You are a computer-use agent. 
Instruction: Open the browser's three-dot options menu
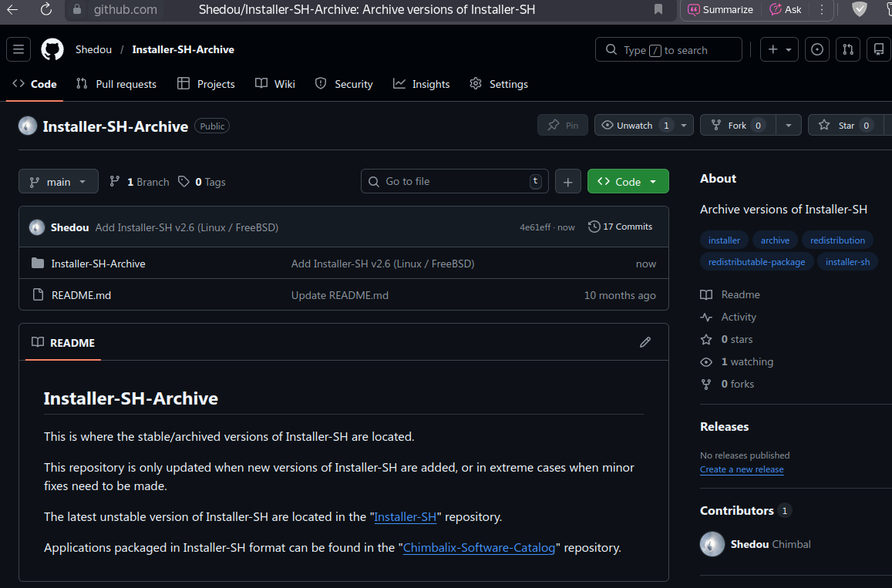822,10
